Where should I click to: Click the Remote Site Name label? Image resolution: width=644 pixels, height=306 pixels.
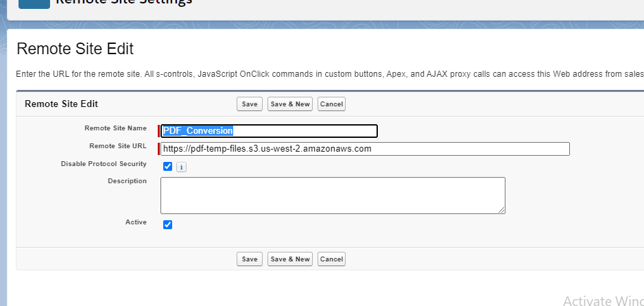pyautogui.click(x=115, y=128)
